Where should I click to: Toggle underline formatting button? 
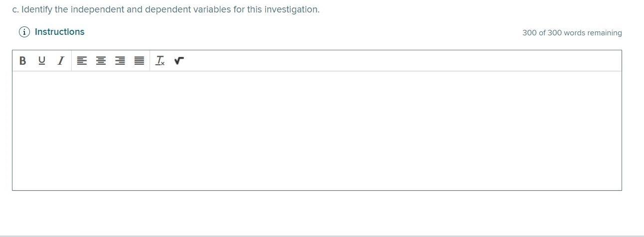[x=41, y=61]
